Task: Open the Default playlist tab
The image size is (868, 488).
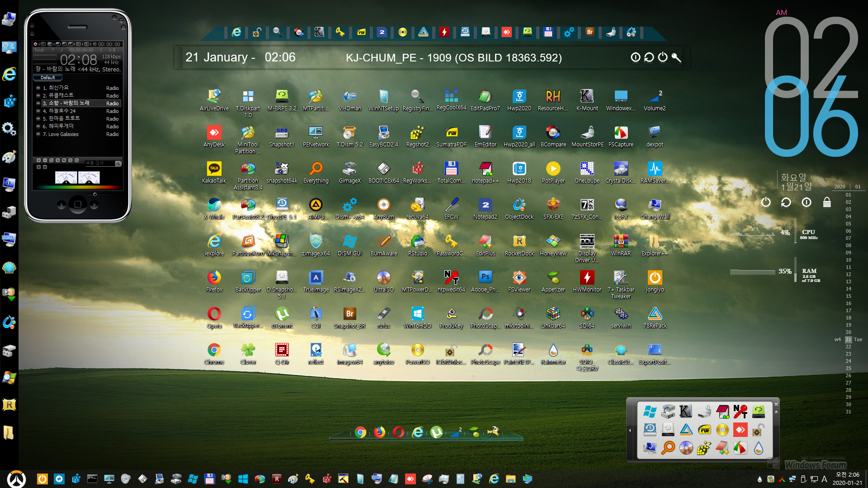Action: click(x=48, y=78)
